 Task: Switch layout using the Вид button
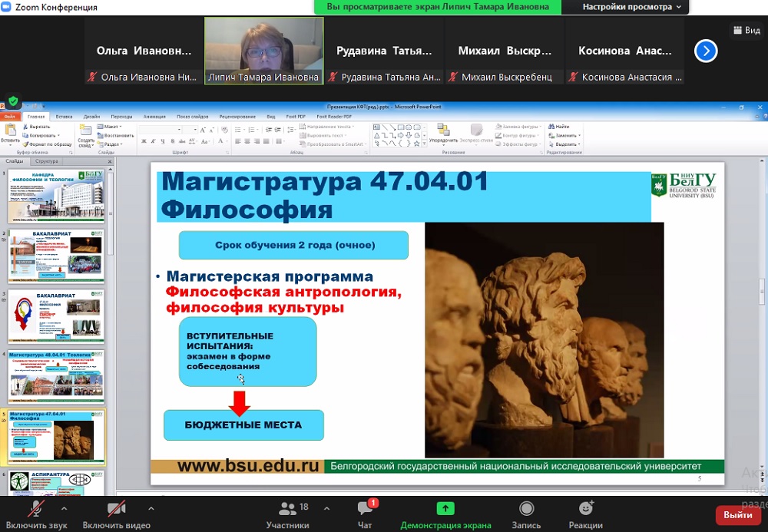point(745,31)
